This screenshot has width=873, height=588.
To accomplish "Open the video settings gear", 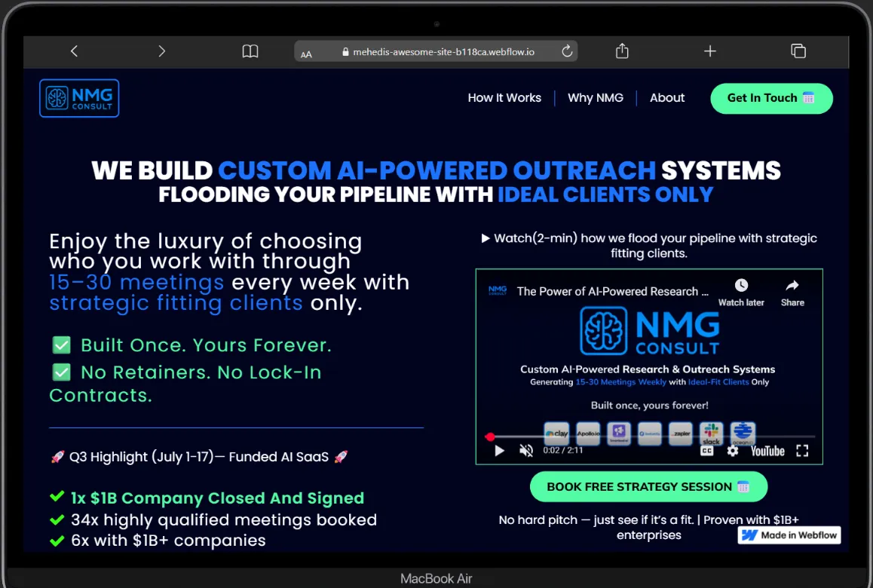I will coord(732,450).
